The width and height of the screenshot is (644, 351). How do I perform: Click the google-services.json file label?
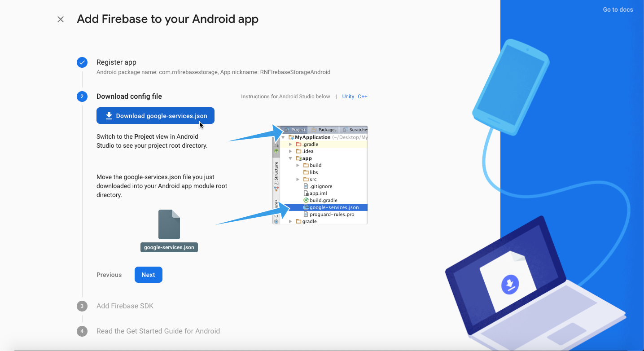coord(169,247)
